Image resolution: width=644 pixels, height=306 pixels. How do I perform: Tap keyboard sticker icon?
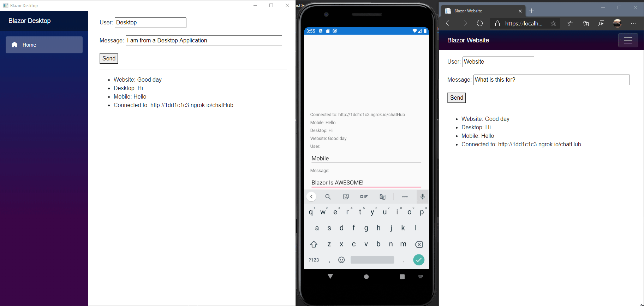tap(346, 197)
